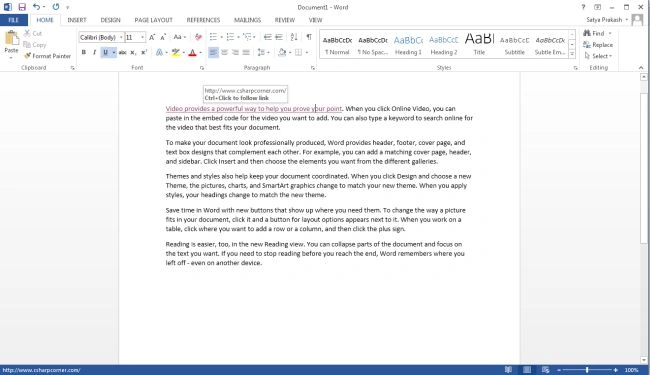650x375 pixels.
Task: Open the Font size dropdown
Action: (142, 37)
